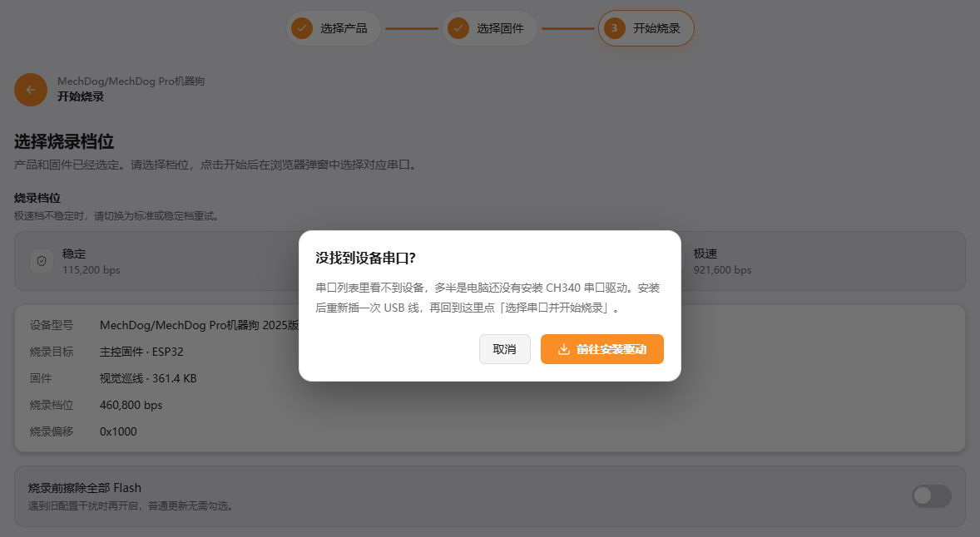Go to the 选择固件 step
The width and height of the screenshot is (980, 537).
pyautogui.click(x=490, y=28)
